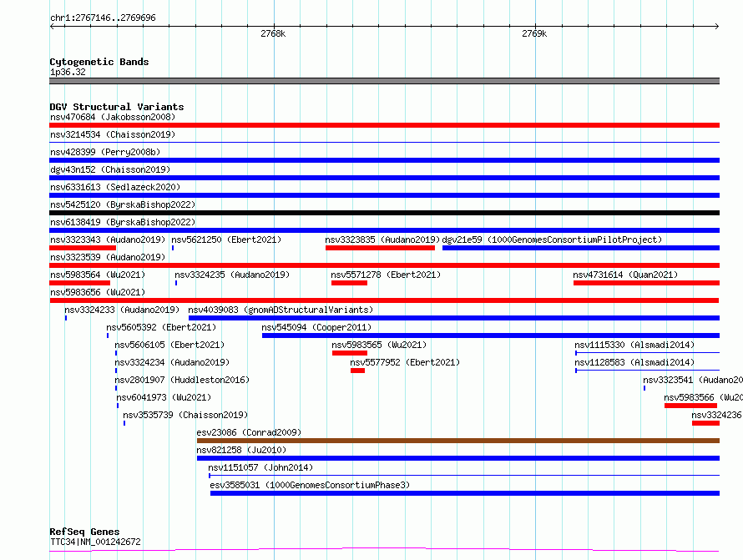Viewport: 743px width, 560px height.
Task: Select nsv5983565 (Wu2021) label
Action: [x=379, y=345]
